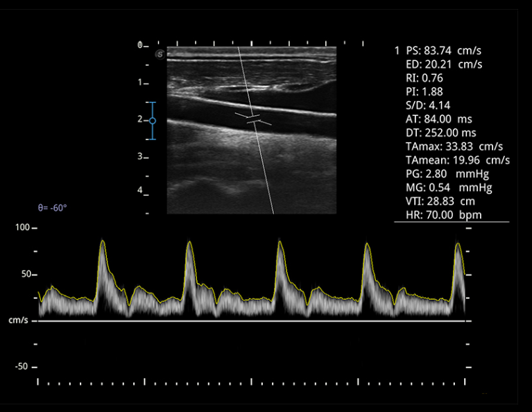Click the Doppler spectrum baseline
532x412 pixels.
[x=251, y=320]
